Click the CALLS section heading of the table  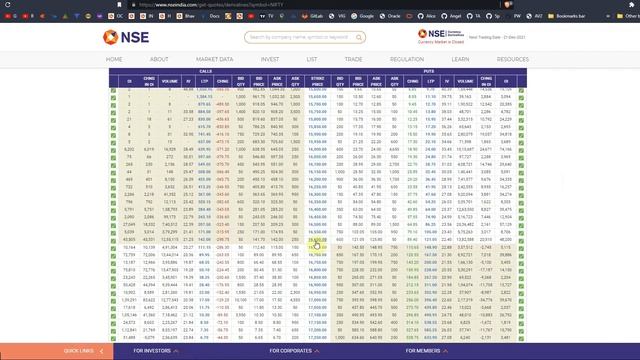(x=205, y=71)
